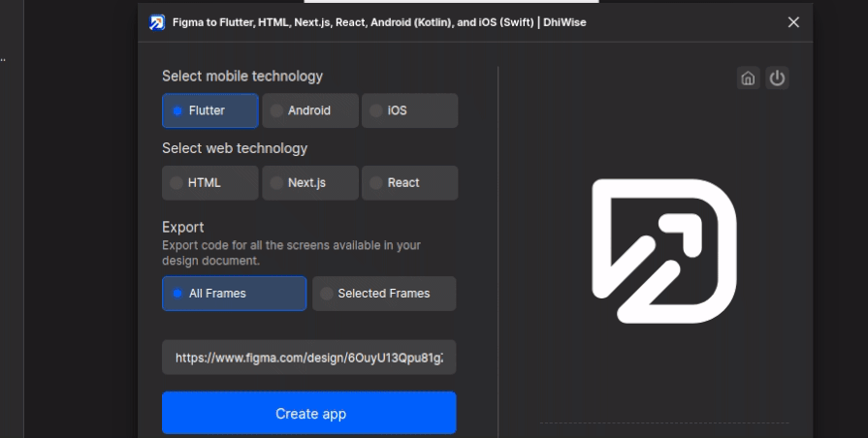Image resolution: width=868 pixels, height=438 pixels.
Task: Choose the Android mobile technology option
Action: [x=310, y=111]
